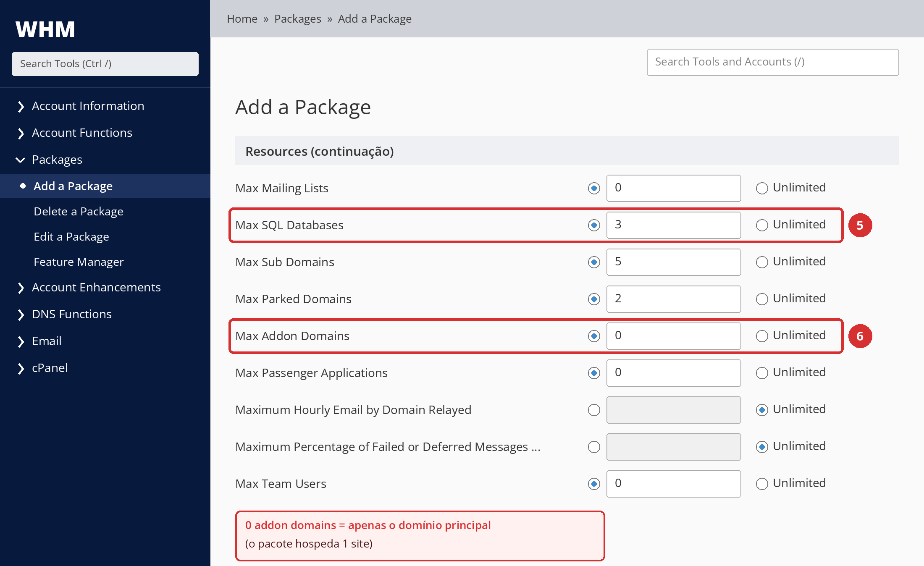Viewport: 924px width, 566px height.
Task: Select Unlimited for Max SQL Databases
Action: 762,225
